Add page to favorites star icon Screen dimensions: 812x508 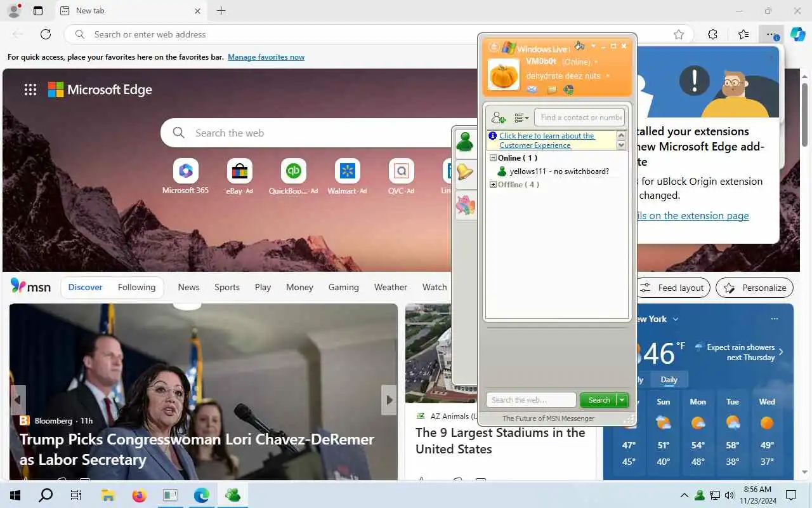click(679, 34)
